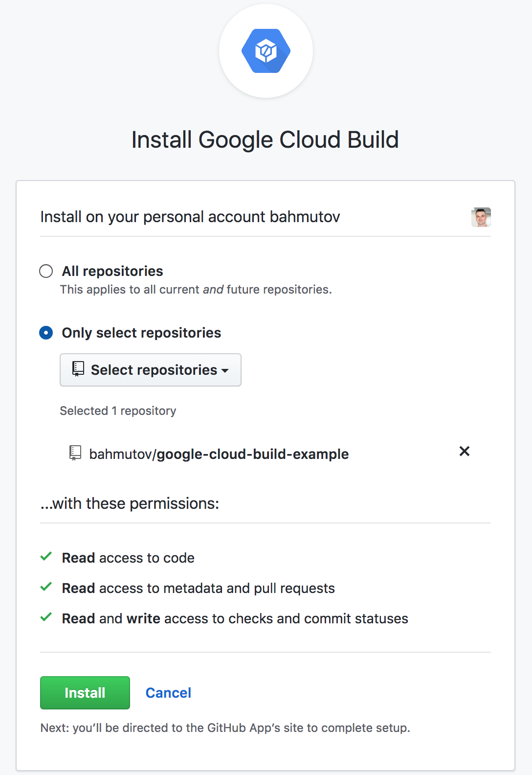Click the bahmutov/google-cloud-build-example repository name
This screenshot has height=775, width=532.
(219, 454)
